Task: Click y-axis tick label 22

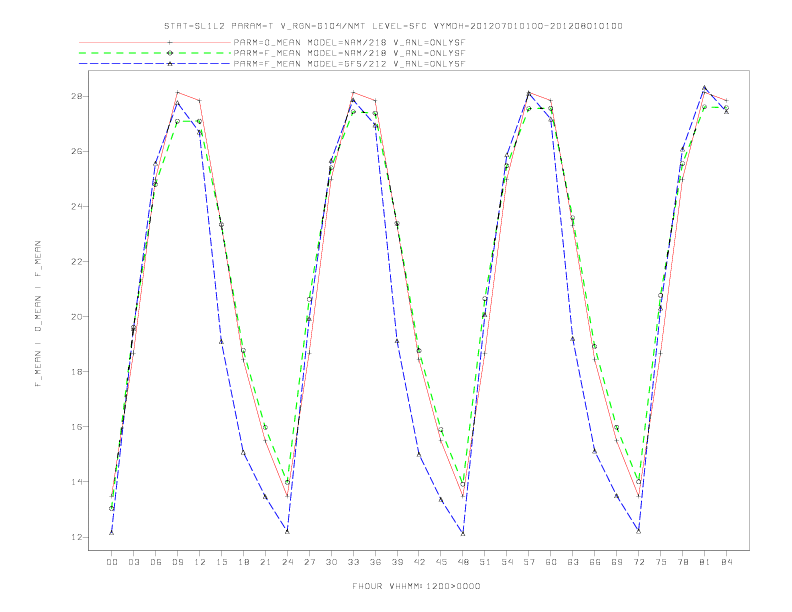Action: (x=77, y=262)
